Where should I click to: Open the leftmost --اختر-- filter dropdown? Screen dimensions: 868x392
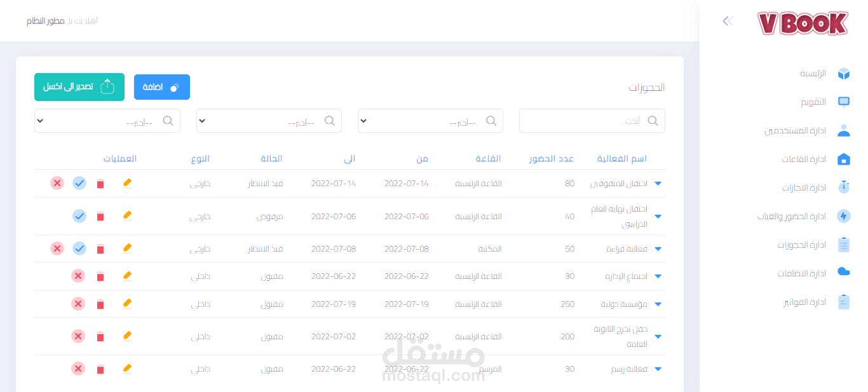[107, 121]
